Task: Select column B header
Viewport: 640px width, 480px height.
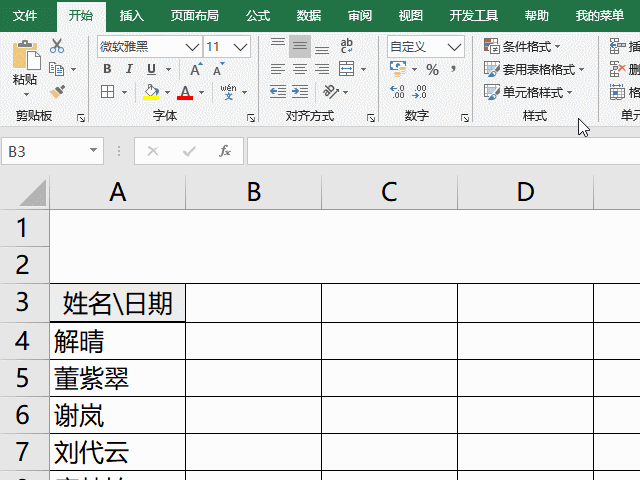Action: tap(253, 192)
